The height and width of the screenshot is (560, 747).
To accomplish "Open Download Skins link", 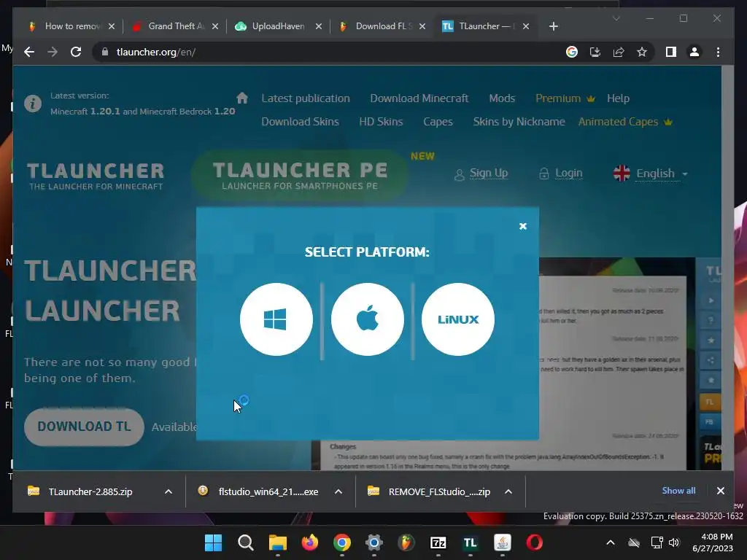I will pos(300,122).
